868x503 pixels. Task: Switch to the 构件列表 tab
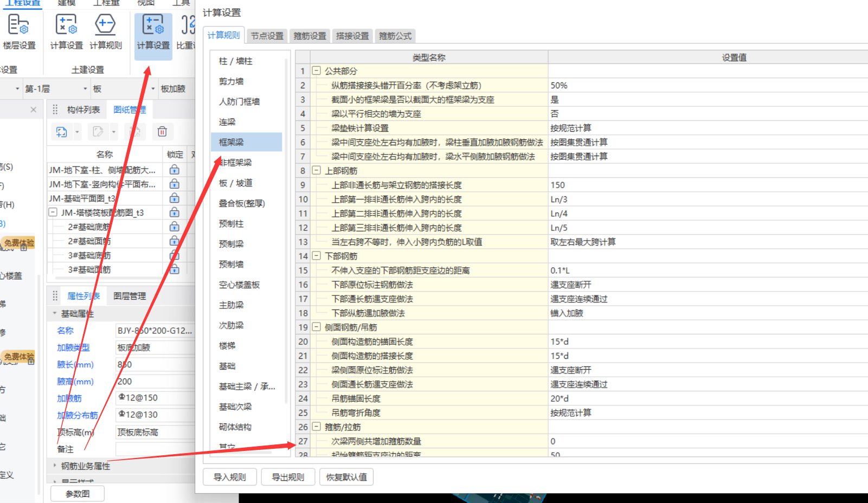(x=83, y=109)
